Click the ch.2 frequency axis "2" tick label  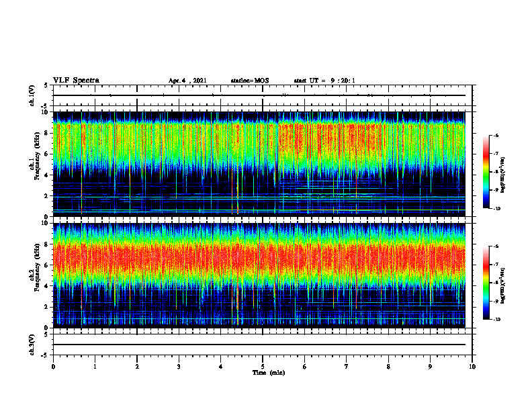point(47,307)
